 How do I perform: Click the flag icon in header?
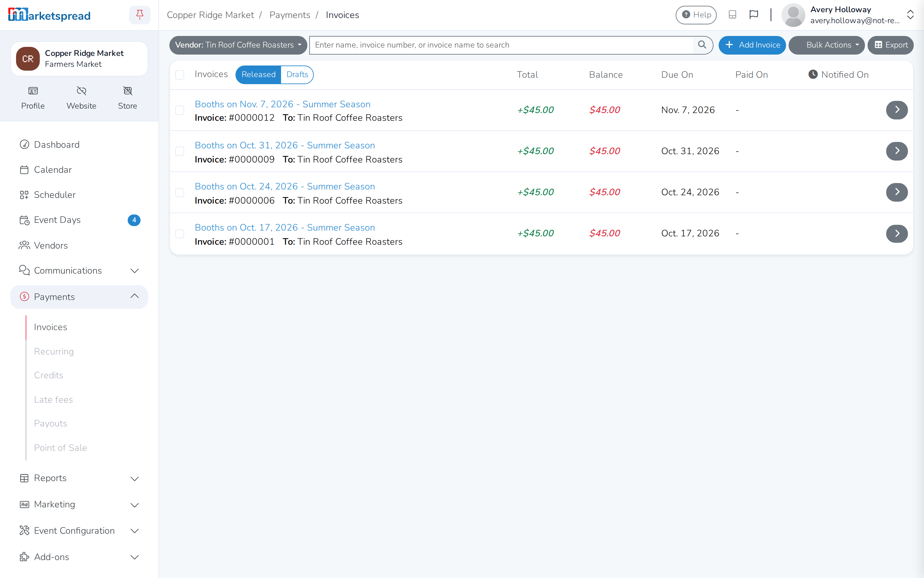click(x=754, y=14)
